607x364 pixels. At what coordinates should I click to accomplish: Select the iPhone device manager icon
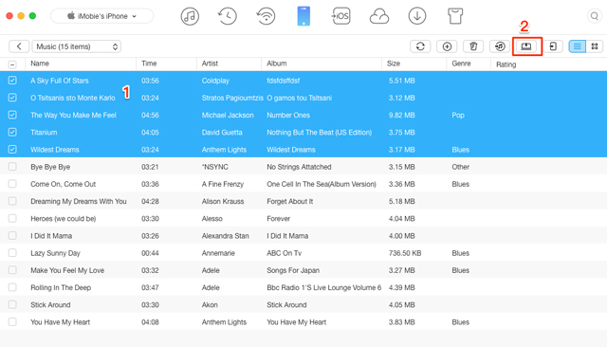303,16
